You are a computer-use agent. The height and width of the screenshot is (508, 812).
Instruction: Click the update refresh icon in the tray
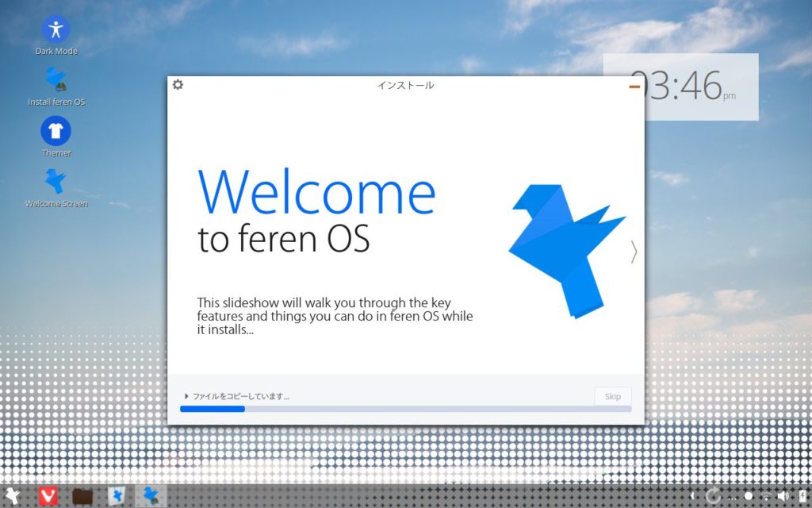[714, 497]
